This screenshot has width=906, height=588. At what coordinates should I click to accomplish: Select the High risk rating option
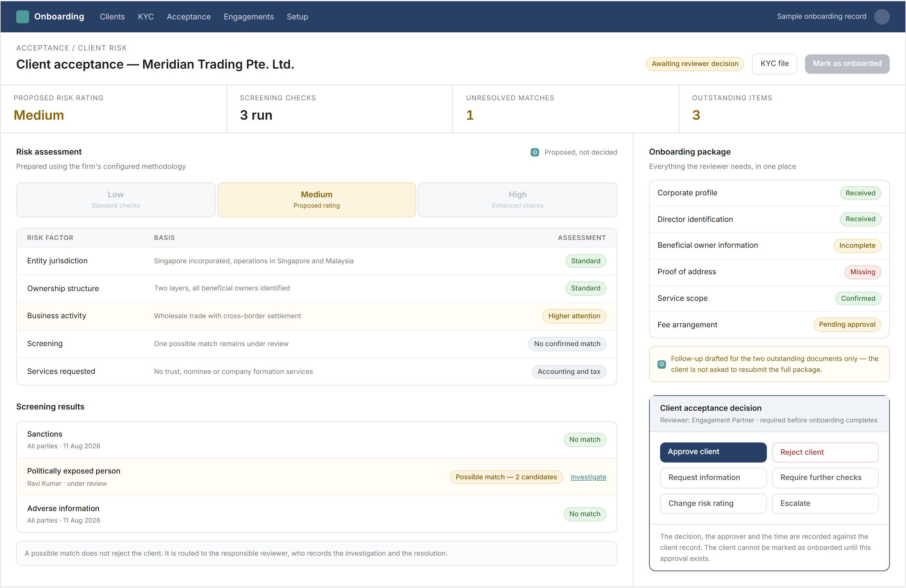(517, 200)
